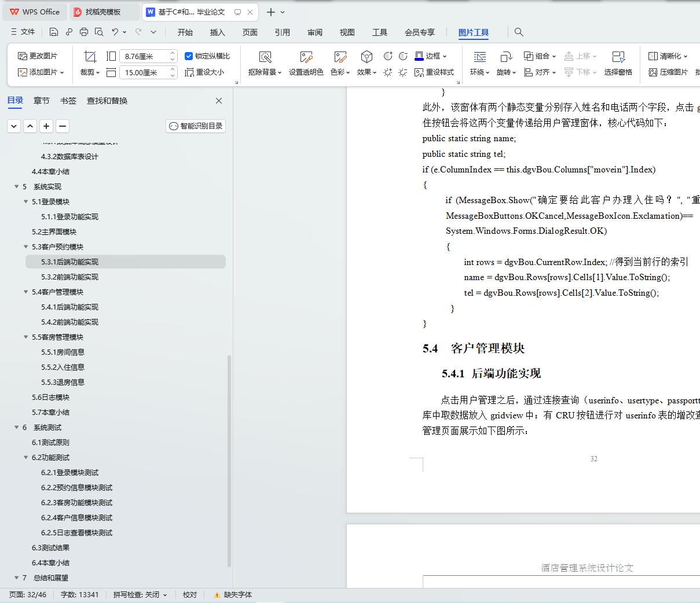Select 5.6日志模块 in outline
The image size is (700, 603).
pyautogui.click(x=50, y=397)
